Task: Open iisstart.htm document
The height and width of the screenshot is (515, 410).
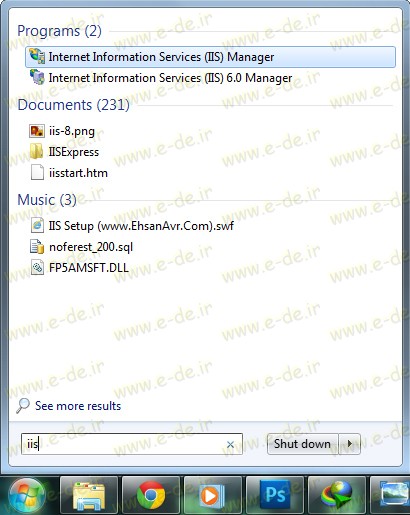Action: coord(78,173)
